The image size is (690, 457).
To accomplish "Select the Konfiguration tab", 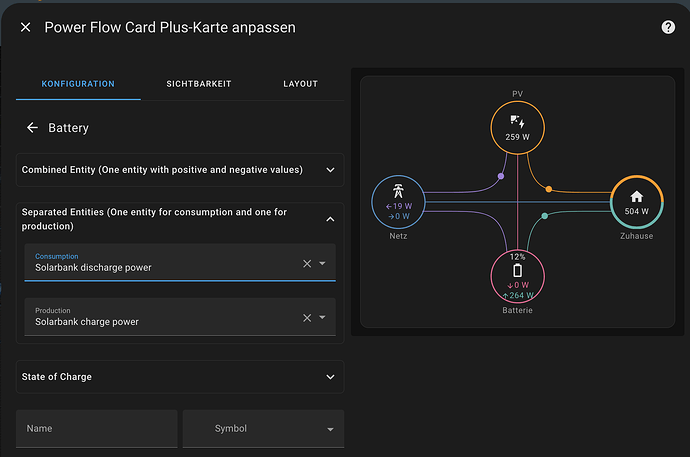I will (78, 84).
